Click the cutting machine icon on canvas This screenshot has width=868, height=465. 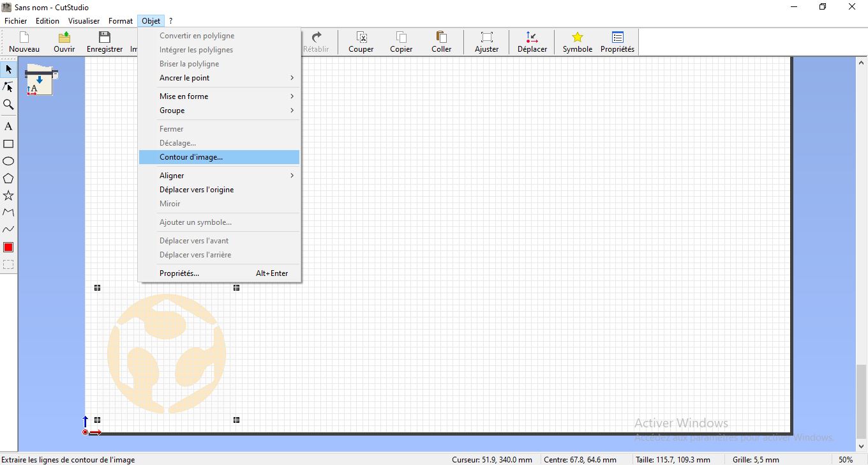point(41,80)
